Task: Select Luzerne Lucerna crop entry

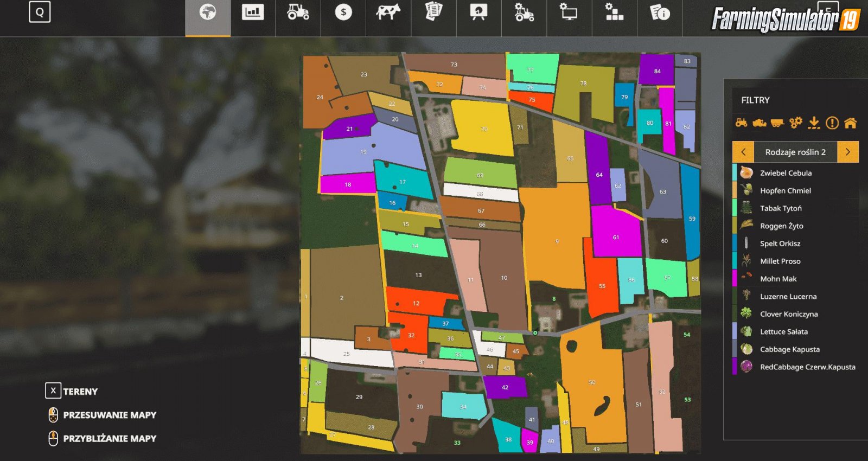Action: (x=795, y=296)
